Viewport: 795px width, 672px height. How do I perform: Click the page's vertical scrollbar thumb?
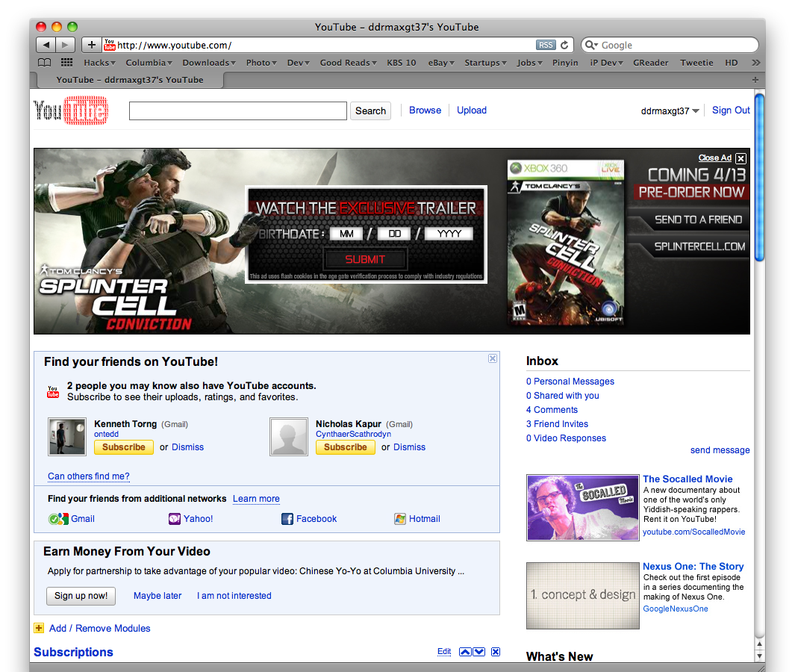[x=759, y=178]
